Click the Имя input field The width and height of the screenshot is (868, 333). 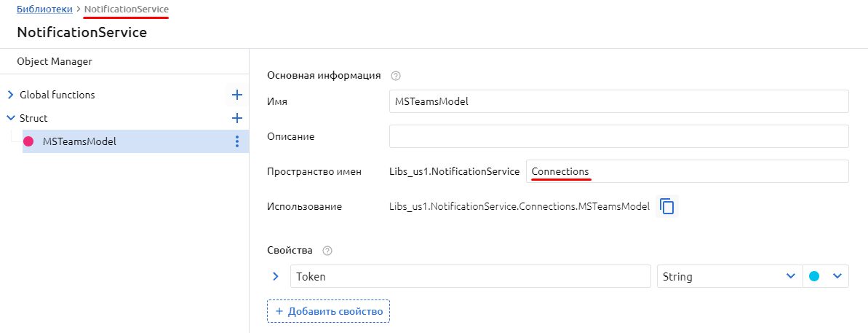pyautogui.click(x=618, y=101)
